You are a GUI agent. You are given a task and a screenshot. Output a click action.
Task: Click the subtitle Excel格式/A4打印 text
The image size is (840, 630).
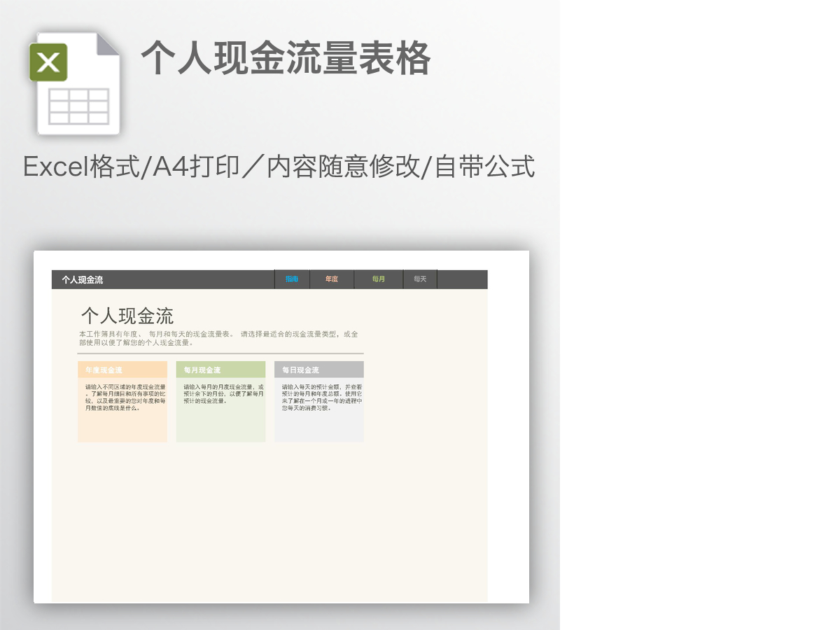[279, 167]
